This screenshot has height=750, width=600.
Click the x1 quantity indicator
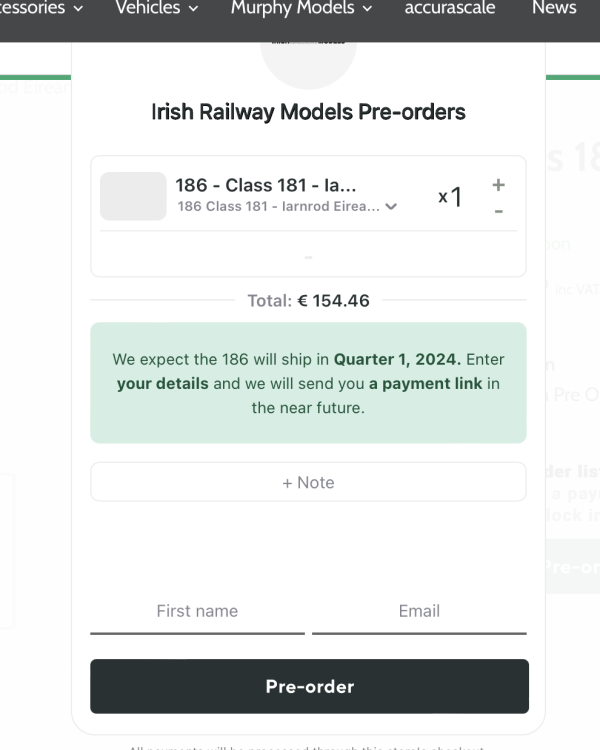pyautogui.click(x=450, y=197)
